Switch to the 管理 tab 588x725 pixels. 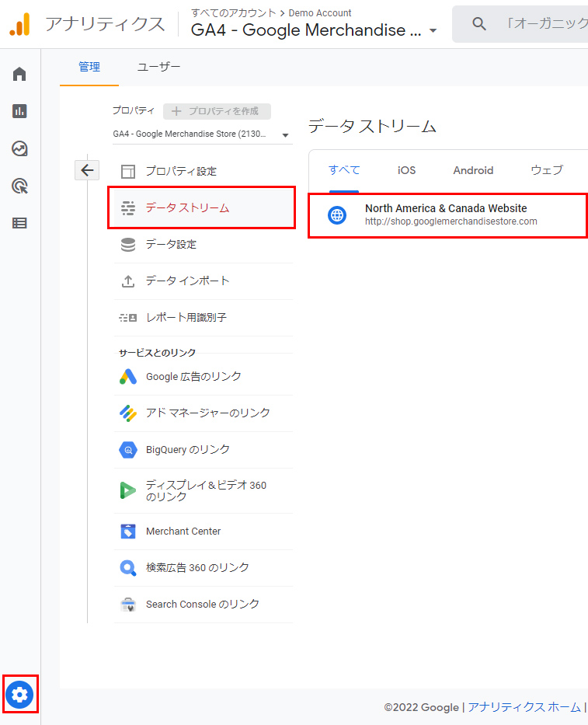(89, 67)
